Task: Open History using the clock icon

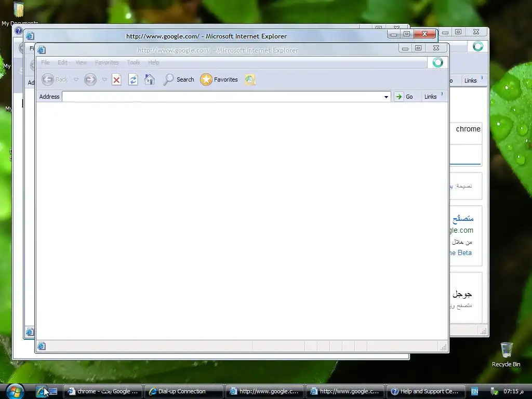Action: (250, 79)
